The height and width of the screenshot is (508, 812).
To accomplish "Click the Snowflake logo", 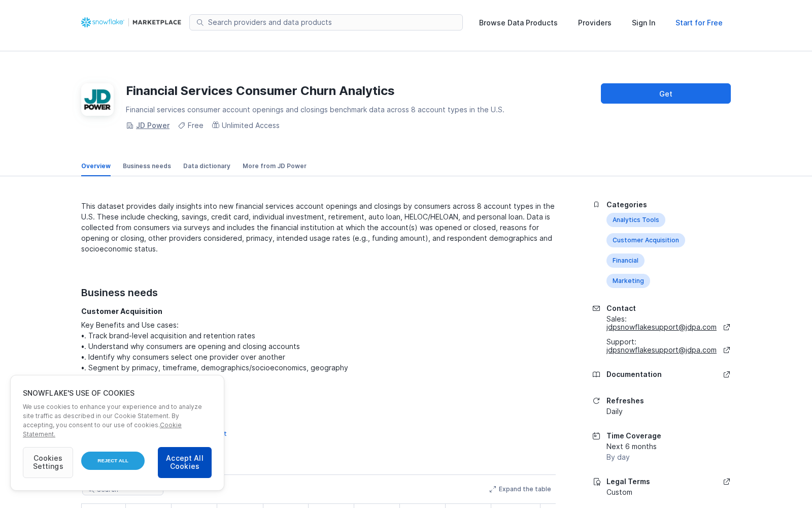I will click(x=103, y=22).
